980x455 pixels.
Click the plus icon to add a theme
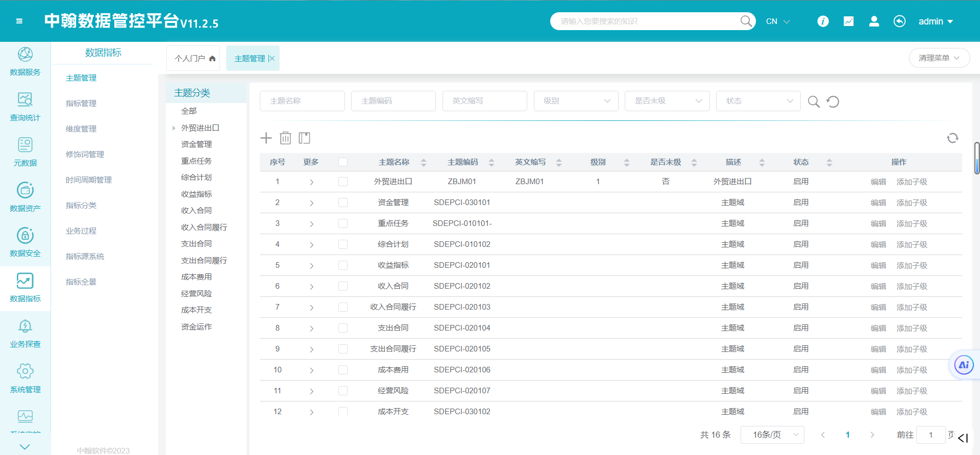266,138
